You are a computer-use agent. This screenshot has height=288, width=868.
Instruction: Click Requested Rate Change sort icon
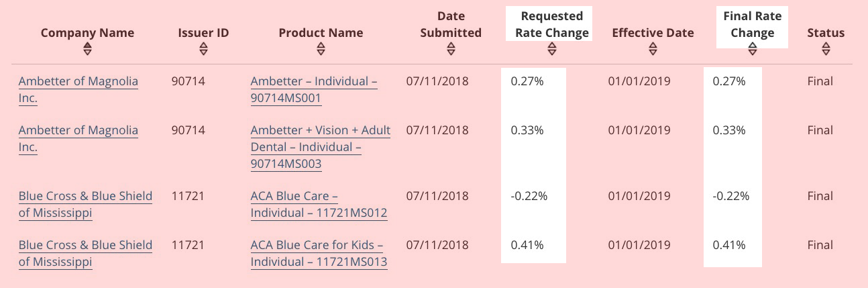[551, 49]
